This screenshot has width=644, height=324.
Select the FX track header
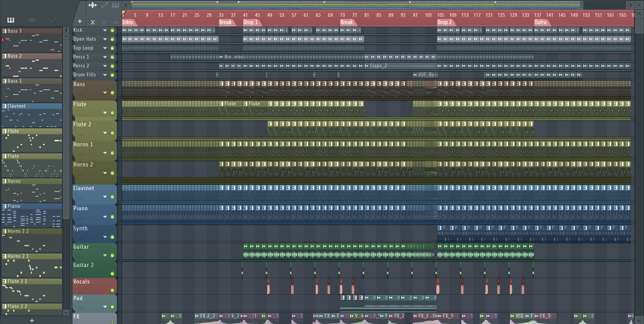[x=95, y=318]
